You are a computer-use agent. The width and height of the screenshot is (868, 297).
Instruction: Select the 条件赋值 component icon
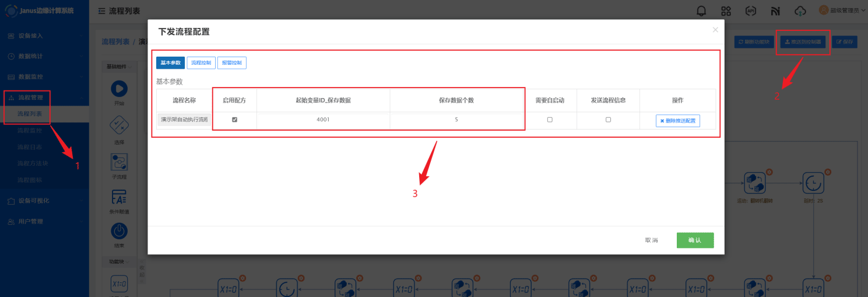(x=119, y=197)
